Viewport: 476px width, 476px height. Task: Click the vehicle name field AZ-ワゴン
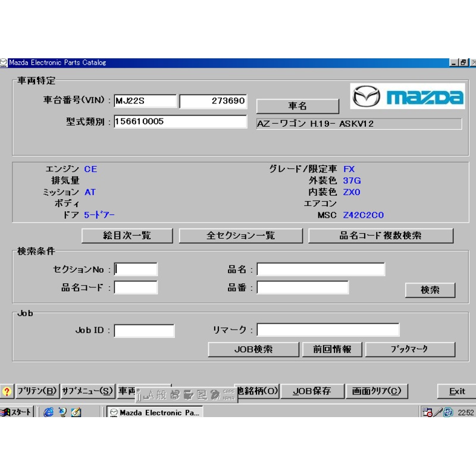tap(359, 124)
